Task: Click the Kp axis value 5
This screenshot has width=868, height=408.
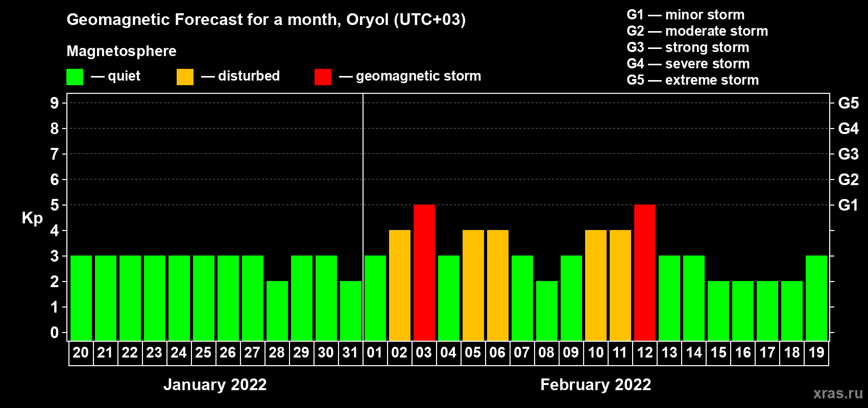Action: [x=55, y=205]
